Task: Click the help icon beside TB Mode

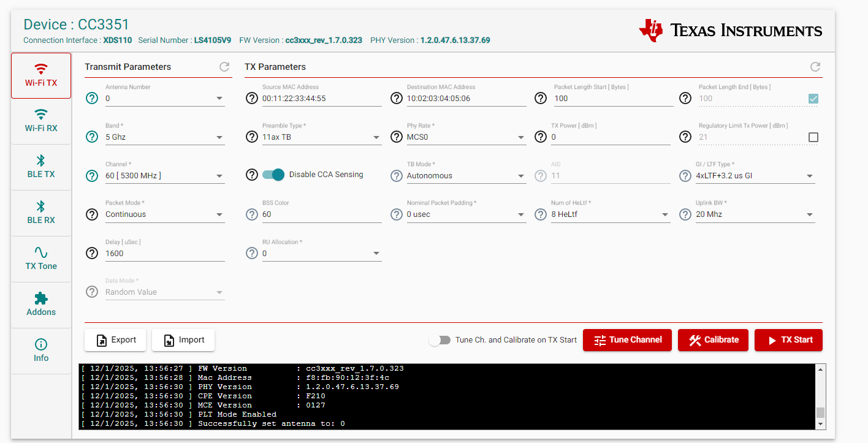Action: tap(396, 176)
